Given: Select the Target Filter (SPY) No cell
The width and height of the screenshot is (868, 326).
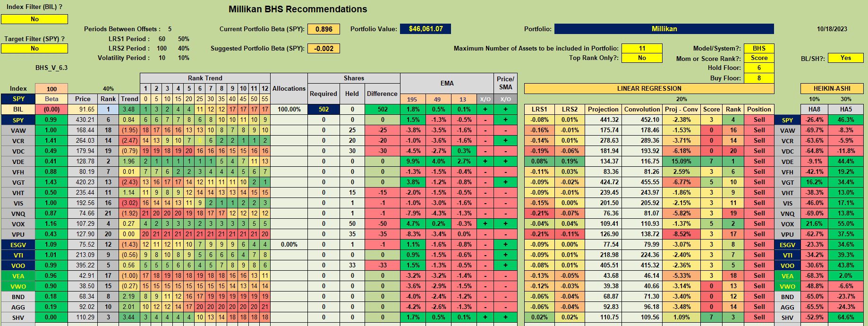Looking at the screenshot, I should (x=34, y=49).
